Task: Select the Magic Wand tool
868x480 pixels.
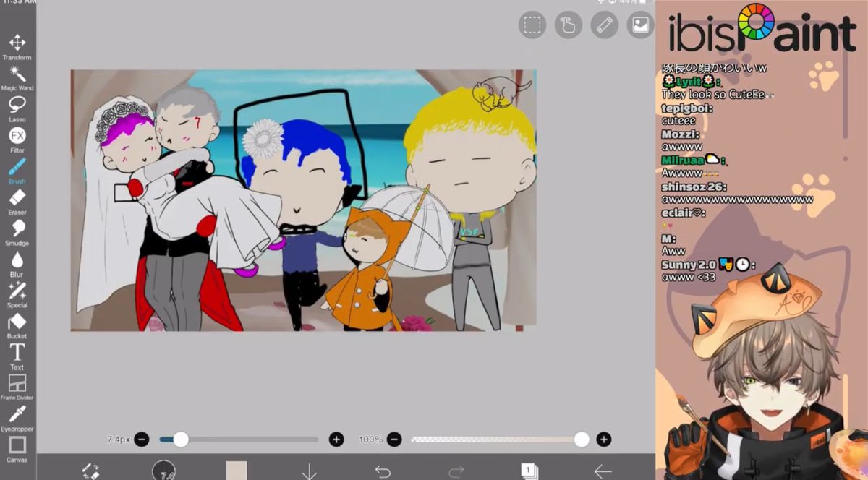Action: (17, 78)
